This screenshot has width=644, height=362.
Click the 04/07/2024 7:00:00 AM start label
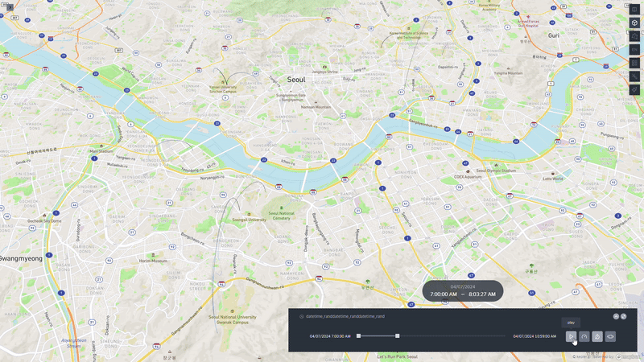tap(330, 336)
